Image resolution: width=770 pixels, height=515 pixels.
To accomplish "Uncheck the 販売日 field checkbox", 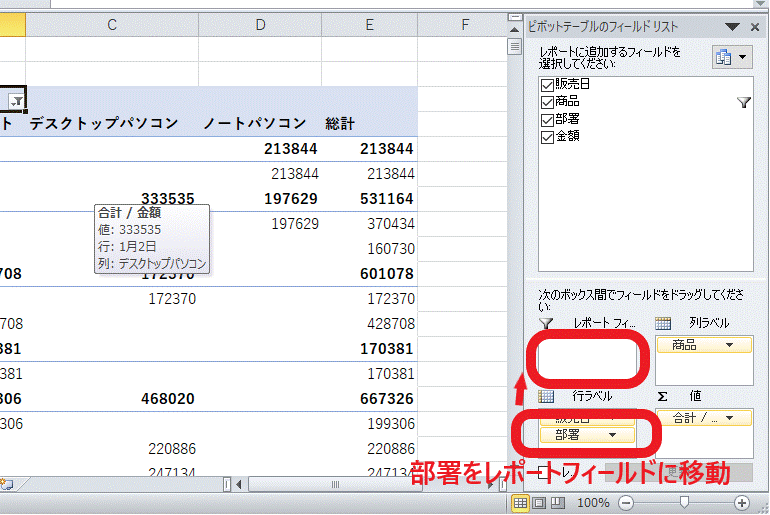I will (546, 84).
